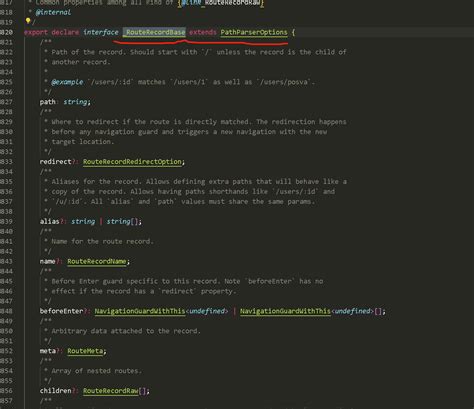Click the 'string' type on the path line
This screenshot has height=409, width=474.
point(75,102)
